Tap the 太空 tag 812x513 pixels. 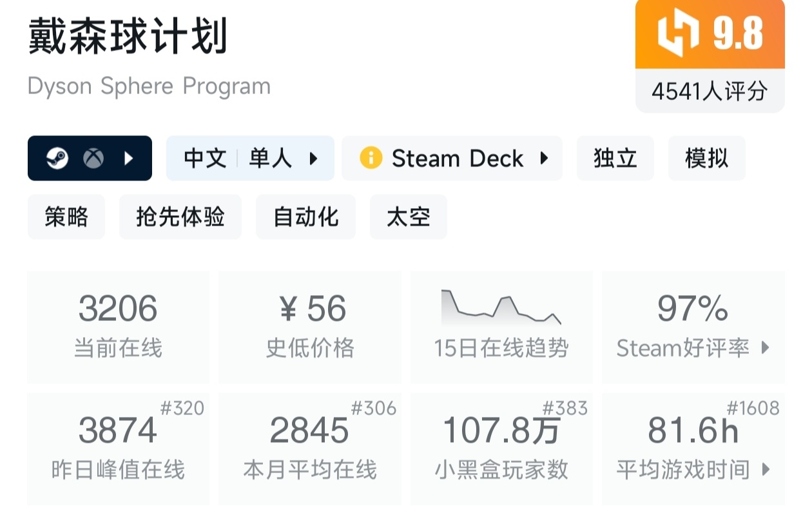tap(408, 217)
